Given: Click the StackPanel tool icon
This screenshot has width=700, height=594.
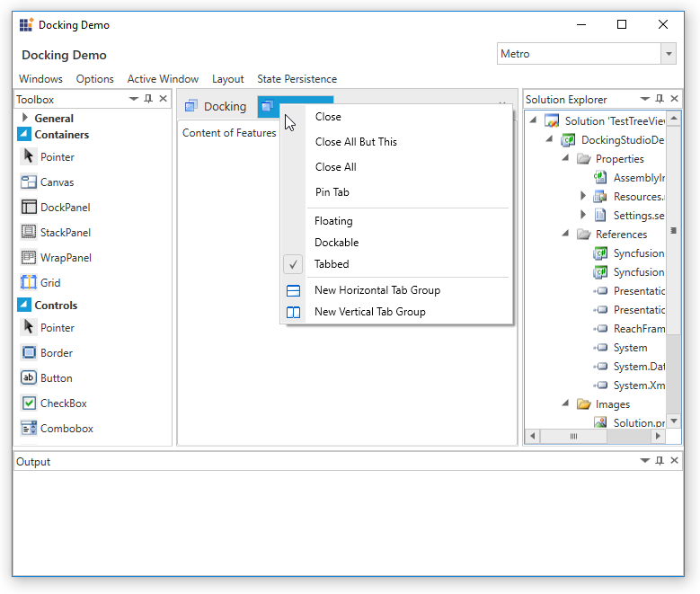Looking at the screenshot, I should click(29, 233).
